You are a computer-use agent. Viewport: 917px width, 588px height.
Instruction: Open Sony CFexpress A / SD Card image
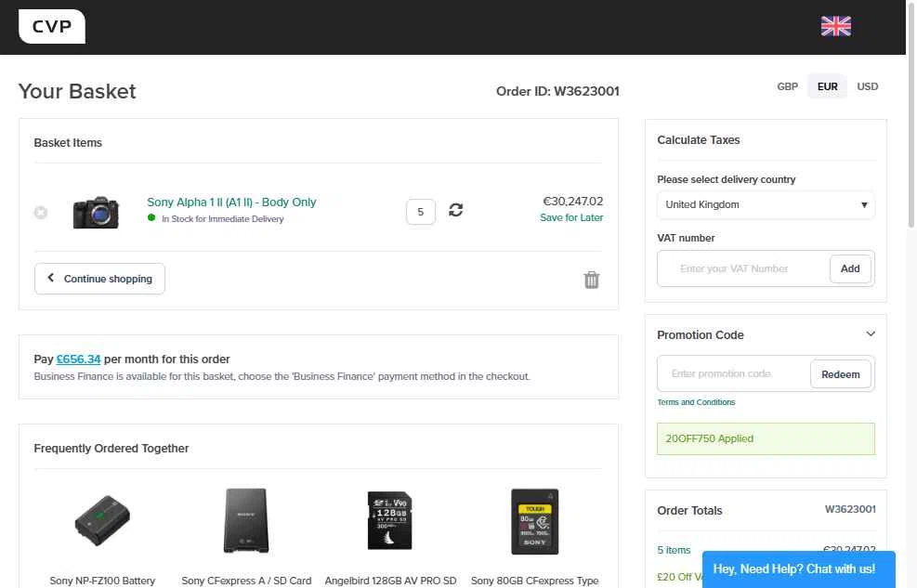246,520
